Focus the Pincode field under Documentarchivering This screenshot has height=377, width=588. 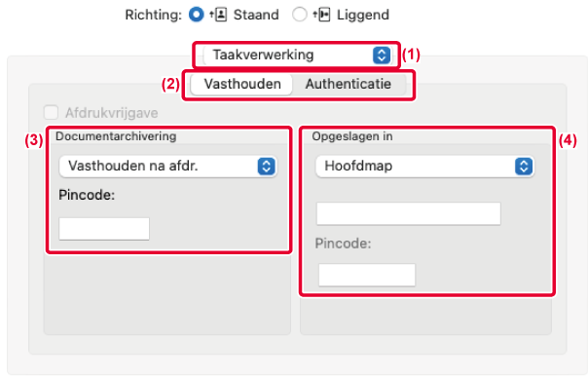[x=104, y=229]
